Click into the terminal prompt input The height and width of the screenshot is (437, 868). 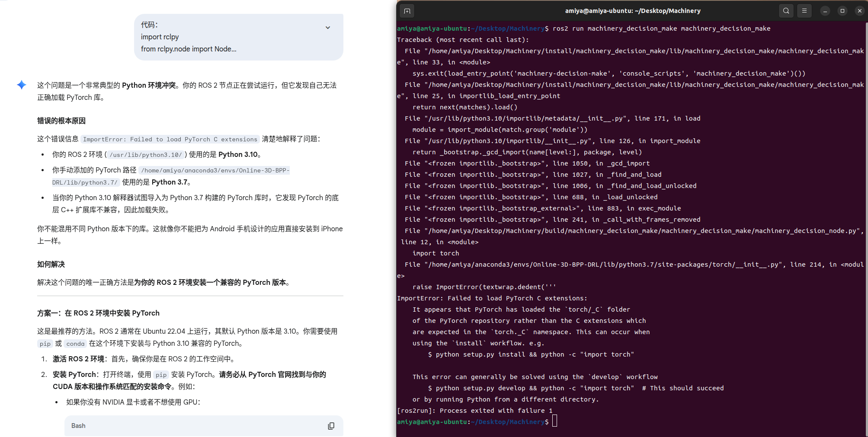(555, 421)
